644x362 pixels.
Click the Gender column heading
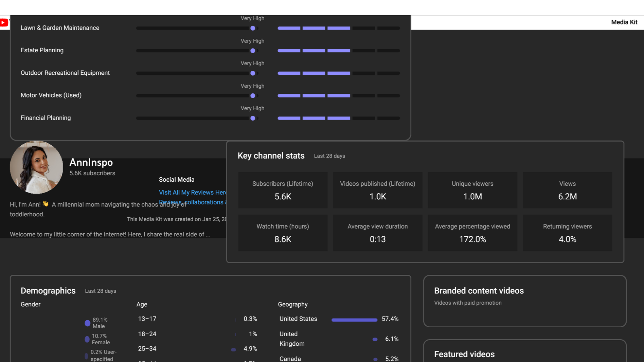click(31, 305)
